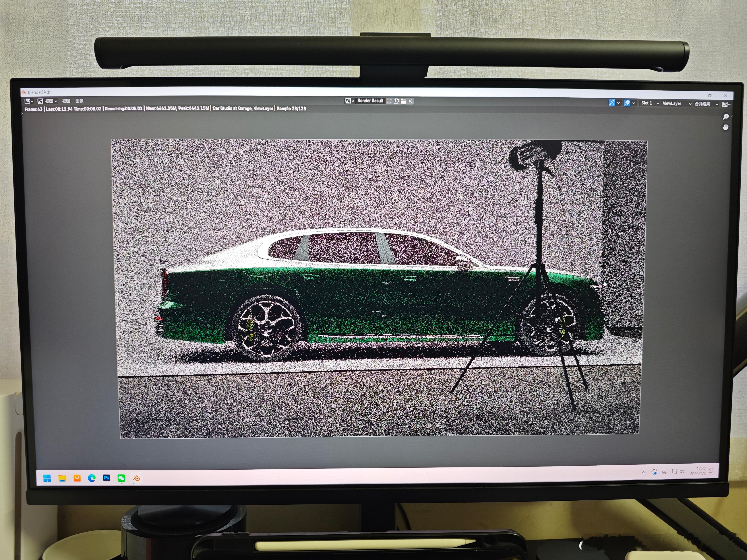This screenshot has width=747, height=560.
Task: Open Photoshop from the taskbar
Action: click(x=106, y=478)
